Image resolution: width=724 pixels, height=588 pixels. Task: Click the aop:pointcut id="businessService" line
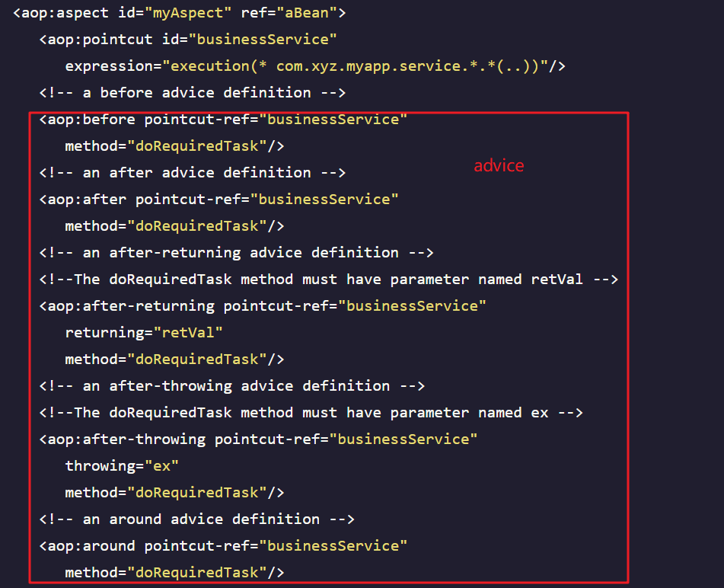pos(188,40)
